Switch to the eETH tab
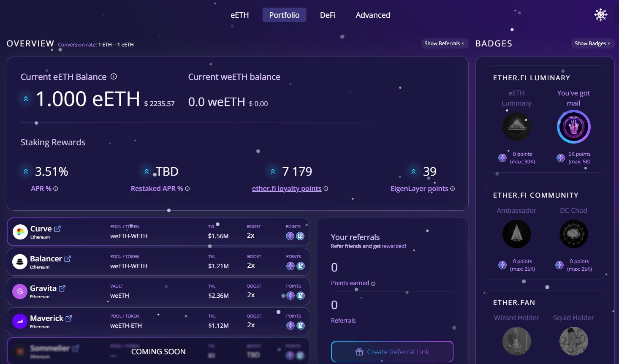 coord(240,15)
